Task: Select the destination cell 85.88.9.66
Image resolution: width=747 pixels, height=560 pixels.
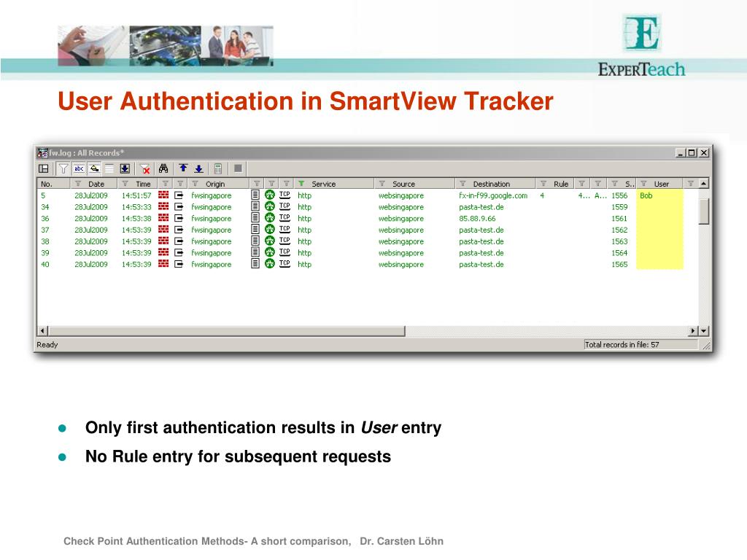Action: (477, 218)
